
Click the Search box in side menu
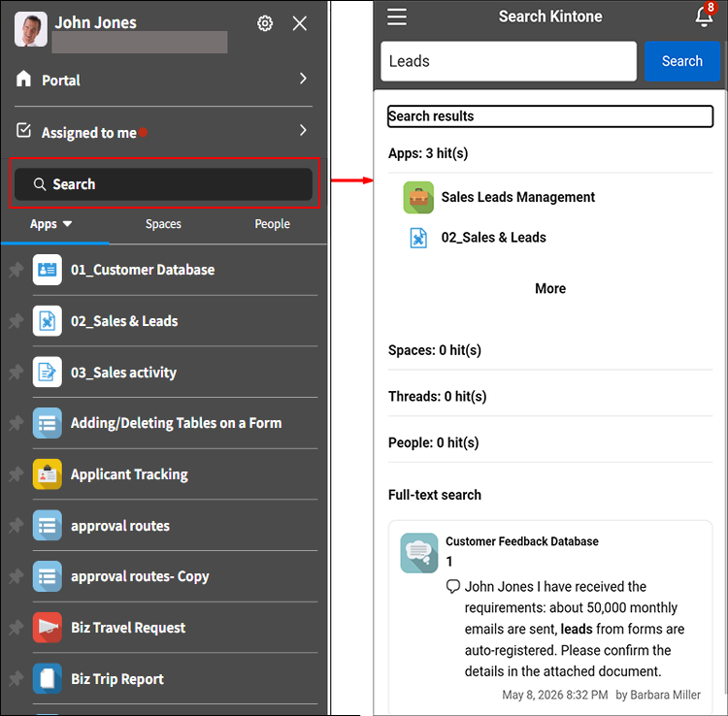(163, 184)
